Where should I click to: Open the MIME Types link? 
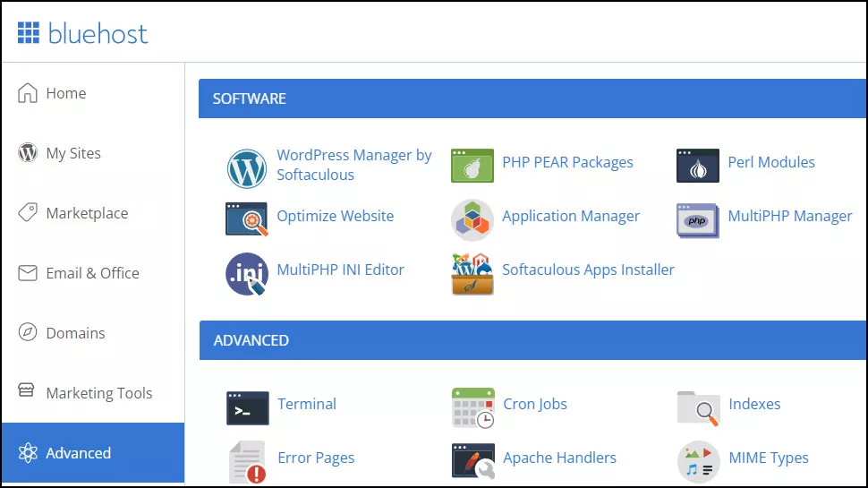coord(769,458)
